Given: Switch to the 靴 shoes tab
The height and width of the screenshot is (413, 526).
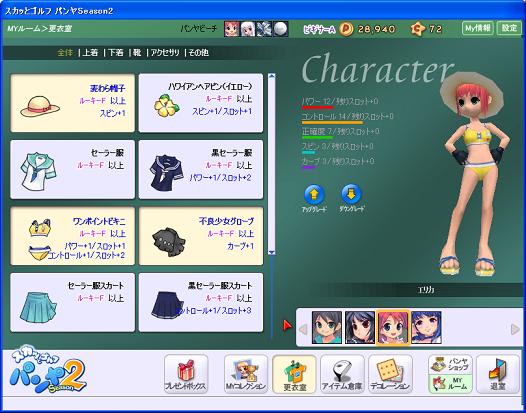Looking at the screenshot, I should click(137, 53).
